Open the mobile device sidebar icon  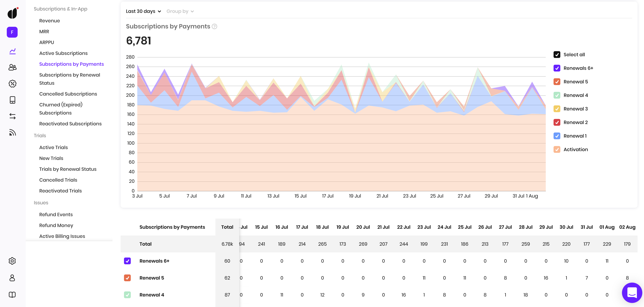coord(13,100)
